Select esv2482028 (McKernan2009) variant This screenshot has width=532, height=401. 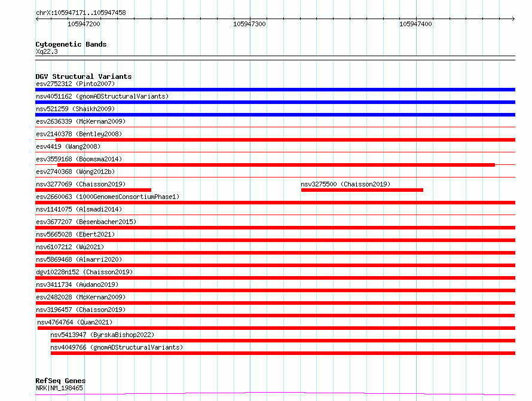point(81,297)
